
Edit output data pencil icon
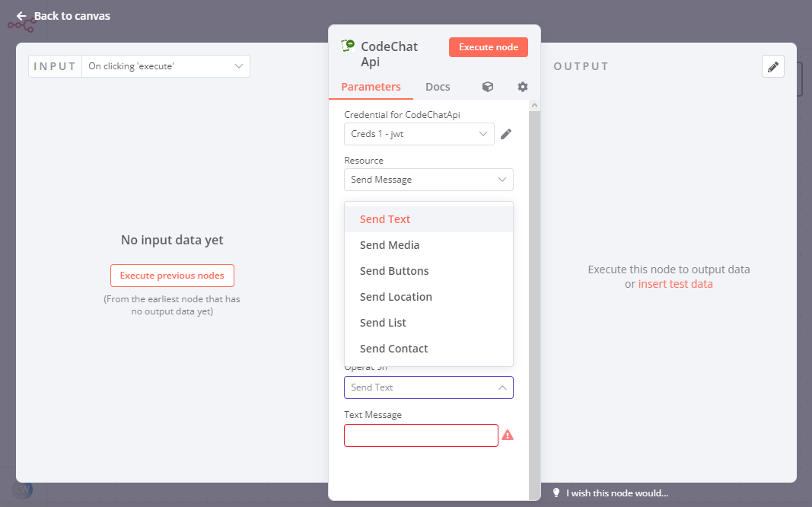tap(772, 66)
